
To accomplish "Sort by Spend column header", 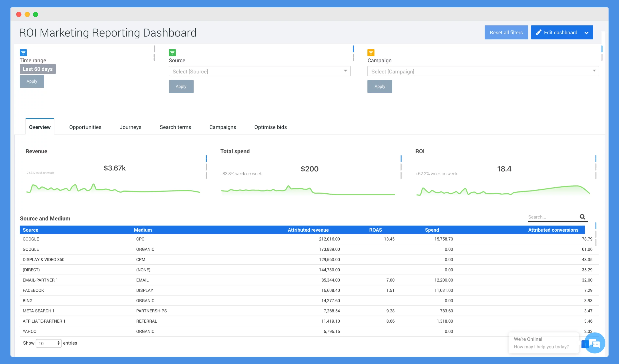I will click(432, 230).
